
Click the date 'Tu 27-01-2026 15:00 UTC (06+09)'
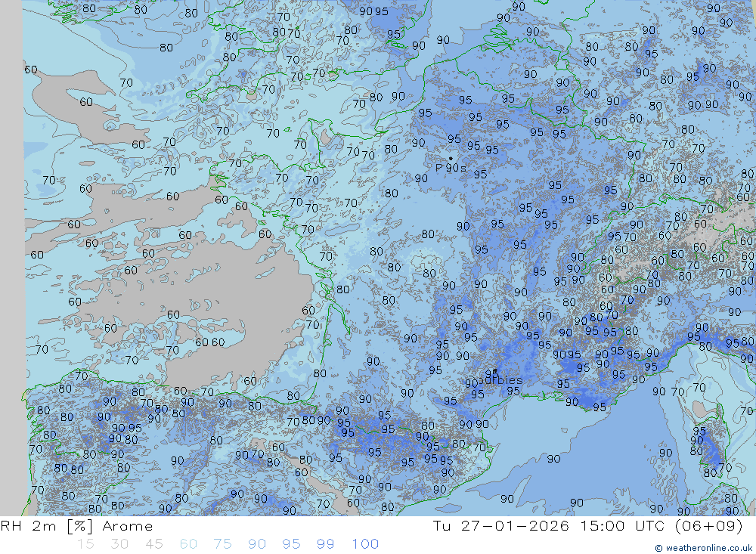pos(587,526)
